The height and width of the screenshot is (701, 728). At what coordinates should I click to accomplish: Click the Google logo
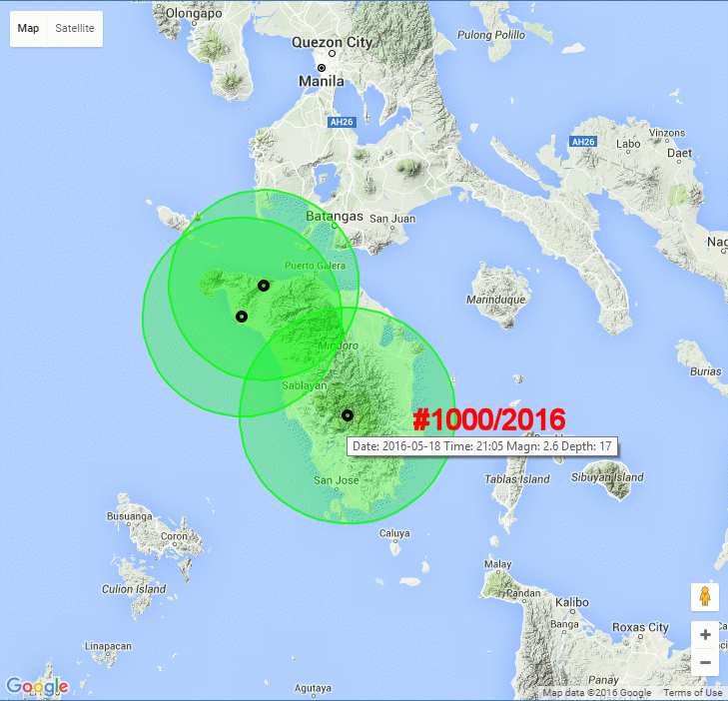tap(37, 686)
